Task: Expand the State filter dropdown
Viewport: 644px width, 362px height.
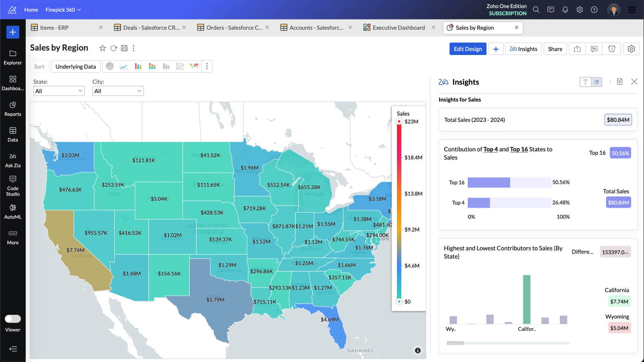Action: [x=59, y=91]
